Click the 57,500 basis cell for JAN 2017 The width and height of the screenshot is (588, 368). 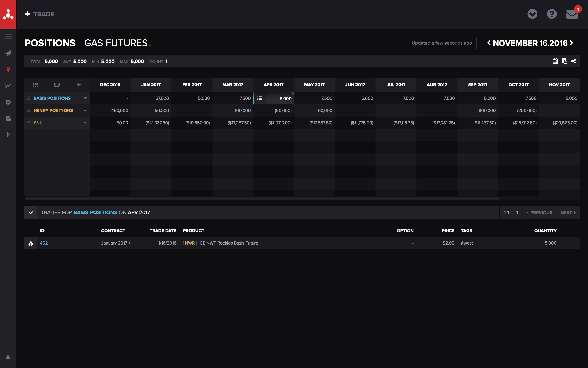click(151, 98)
